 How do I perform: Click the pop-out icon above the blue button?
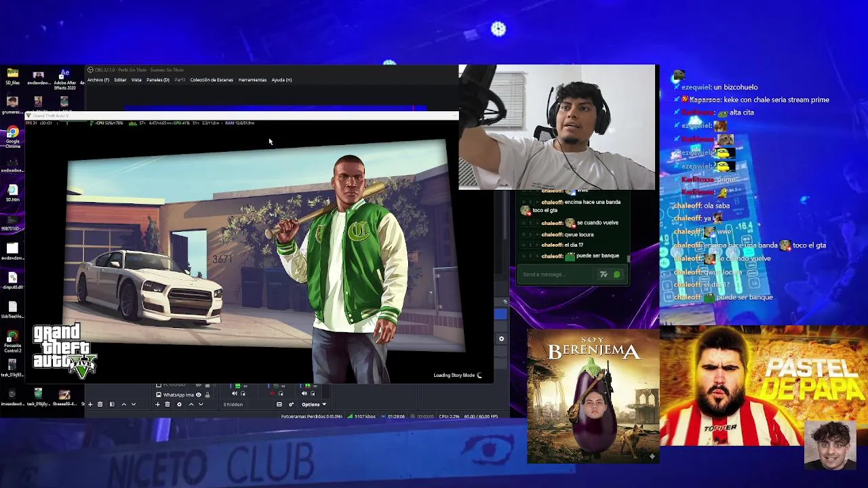tap(505, 302)
